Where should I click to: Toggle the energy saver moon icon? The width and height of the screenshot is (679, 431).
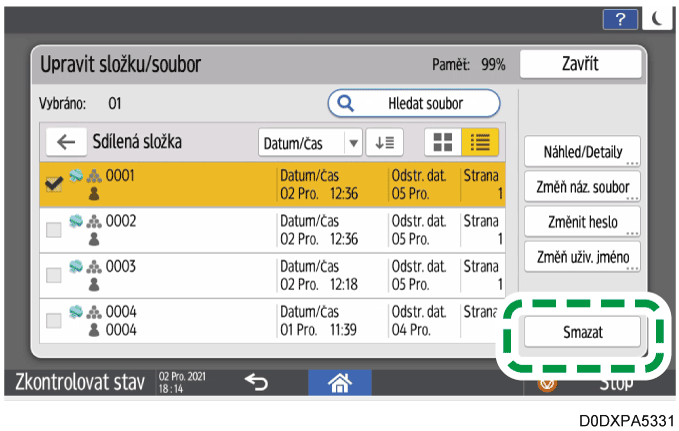click(x=657, y=18)
